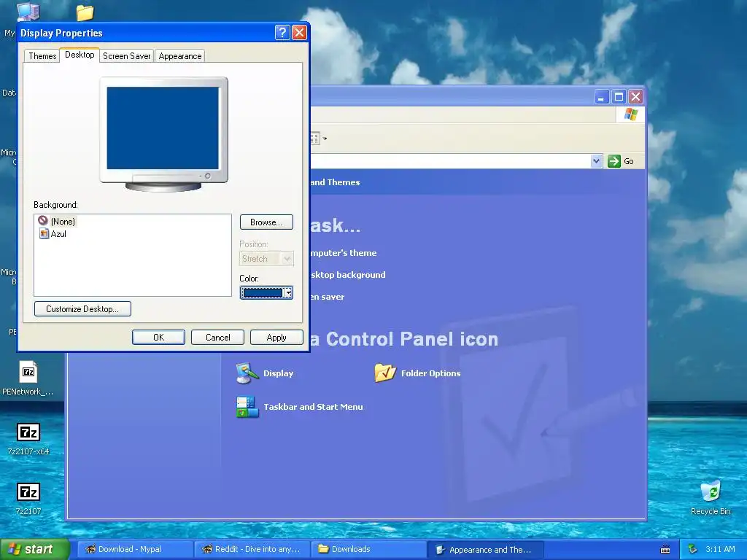The width and height of the screenshot is (747, 560).
Task: Select (None) in Background list
Action: pos(57,221)
